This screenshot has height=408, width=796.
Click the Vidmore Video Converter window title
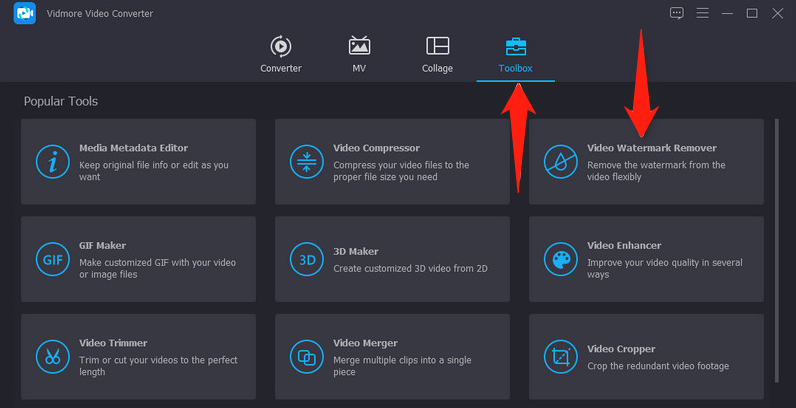click(x=100, y=14)
